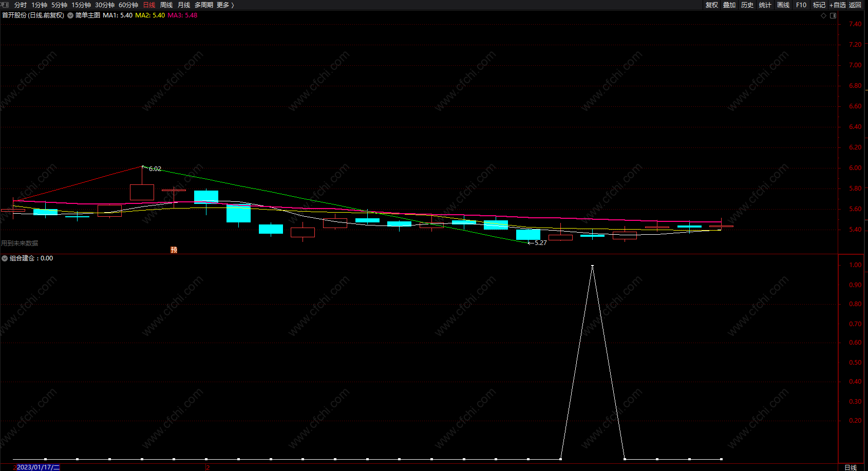Select the 日线 daily chart tab
Image resolution: width=868 pixels, height=471 pixels.
(149, 5)
